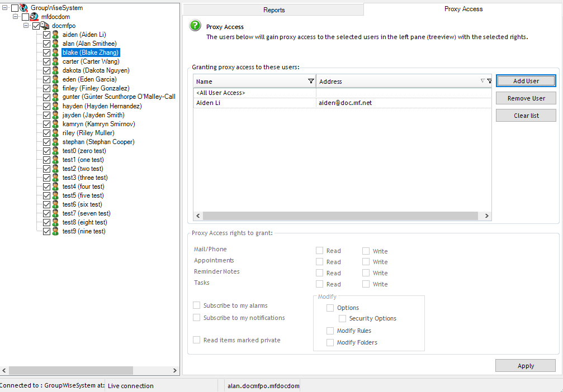
Task: Switch to the Reports tab
Action: [273, 9]
